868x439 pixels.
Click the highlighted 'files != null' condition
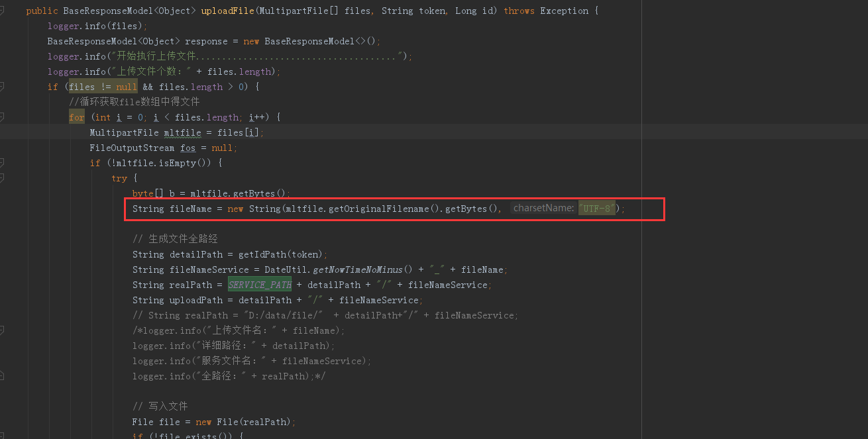(103, 87)
